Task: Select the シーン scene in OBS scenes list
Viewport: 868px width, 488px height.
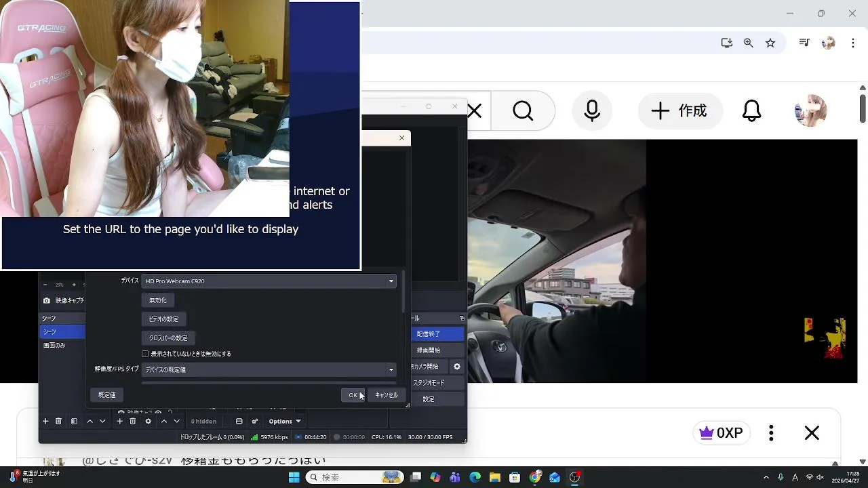Action: pos(62,331)
